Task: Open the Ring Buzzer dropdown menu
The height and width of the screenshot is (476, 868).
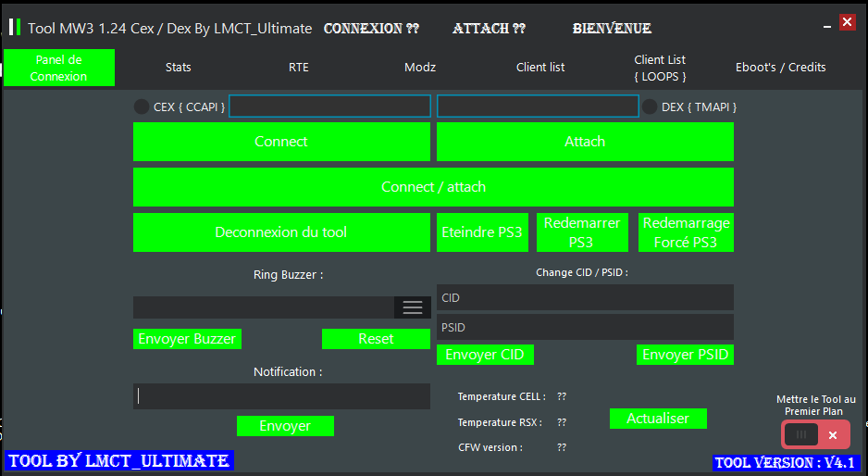Action: pyautogui.click(x=413, y=307)
